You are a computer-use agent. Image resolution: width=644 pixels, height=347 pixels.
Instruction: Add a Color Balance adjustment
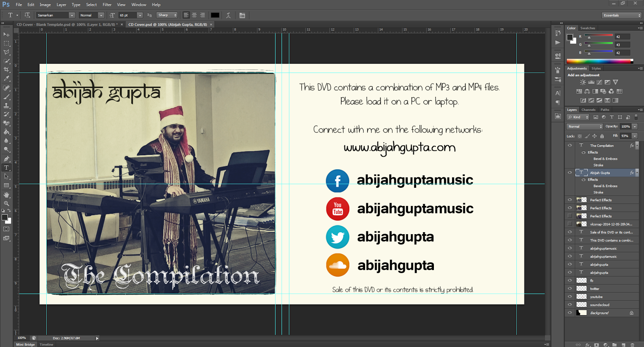(587, 91)
